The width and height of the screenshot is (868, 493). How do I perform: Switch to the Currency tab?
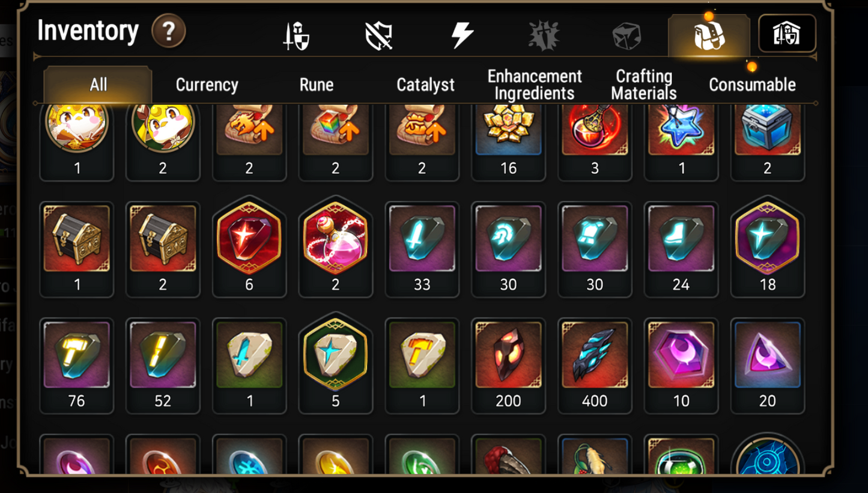click(207, 85)
